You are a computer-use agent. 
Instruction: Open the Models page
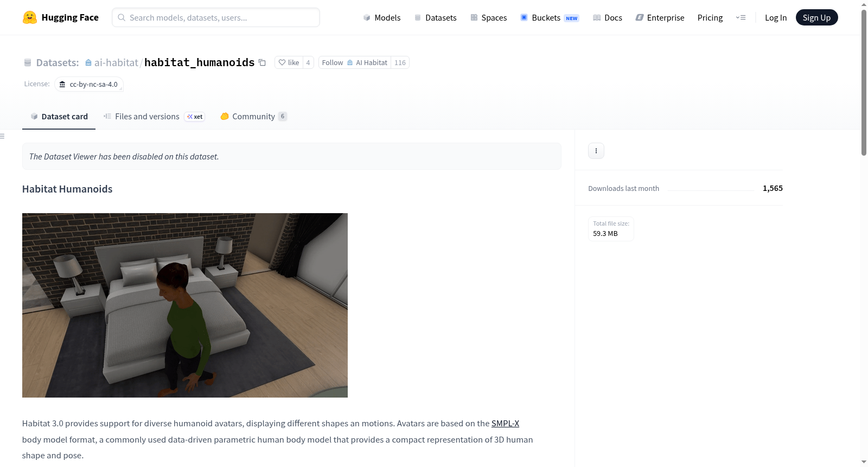pyautogui.click(x=382, y=17)
